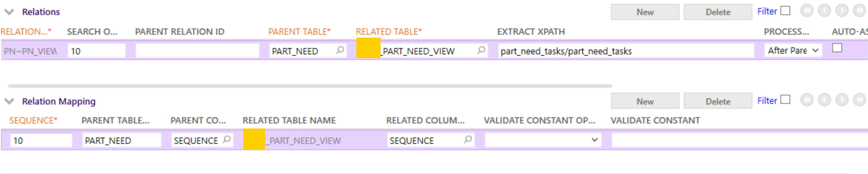This screenshot has height=174, width=868.
Task: Open lookup for PARENT COLUMN SEQUENCE field
Action: tap(227, 140)
